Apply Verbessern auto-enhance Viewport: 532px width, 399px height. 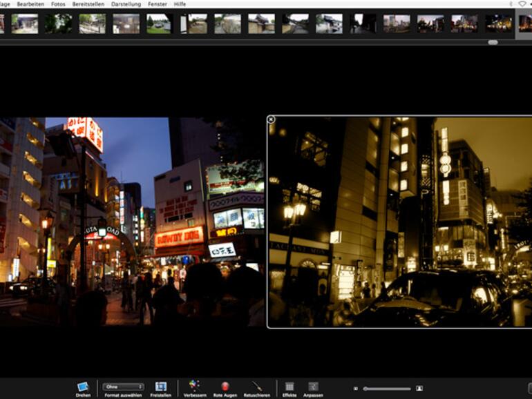pos(194,386)
